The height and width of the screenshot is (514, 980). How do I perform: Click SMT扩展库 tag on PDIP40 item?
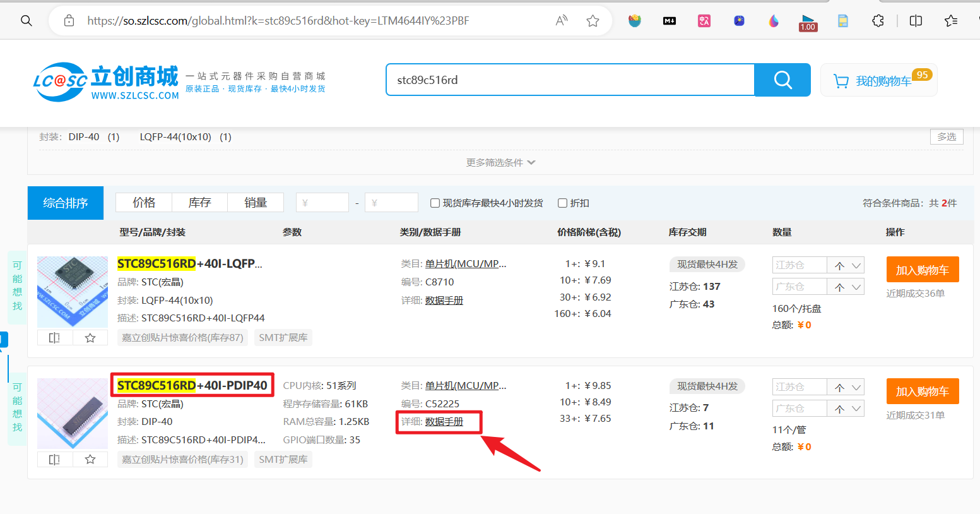tap(283, 459)
